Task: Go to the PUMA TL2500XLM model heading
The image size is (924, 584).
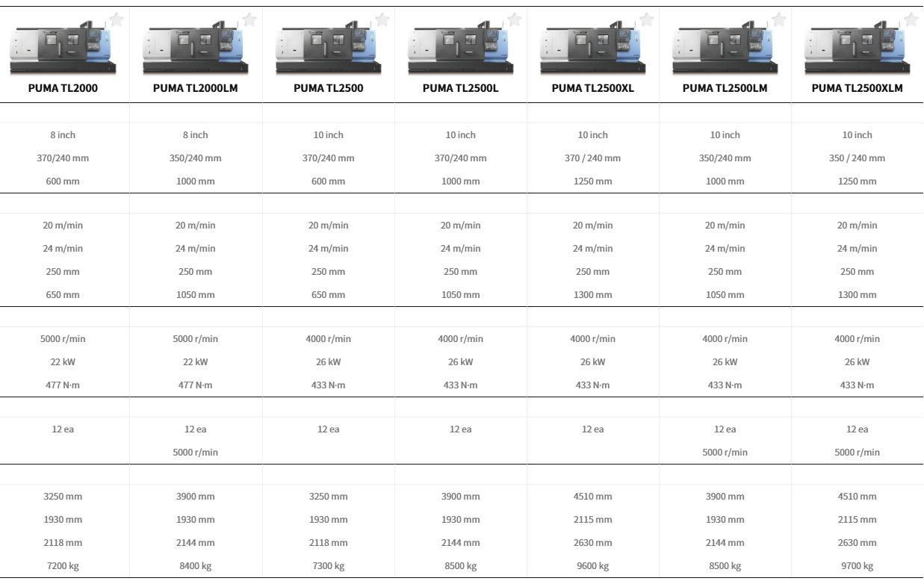Action: (x=858, y=88)
